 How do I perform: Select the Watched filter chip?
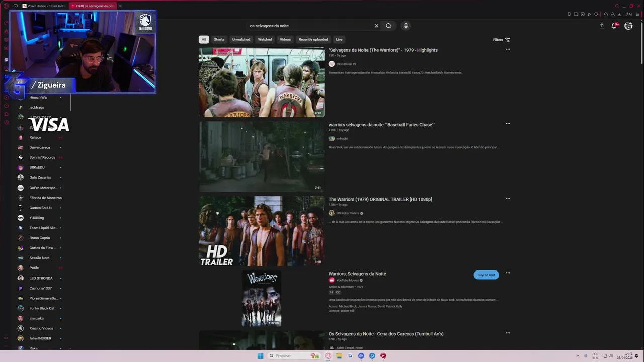tap(265, 39)
